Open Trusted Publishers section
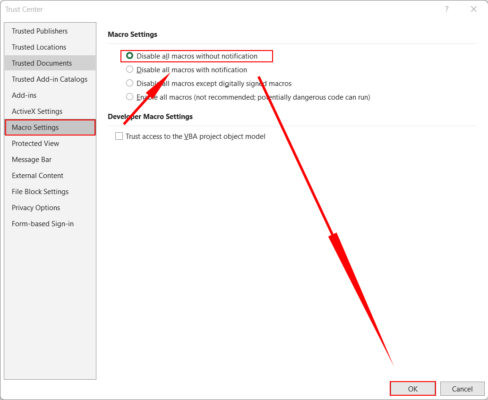This screenshot has height=400, width=488. 50,31
